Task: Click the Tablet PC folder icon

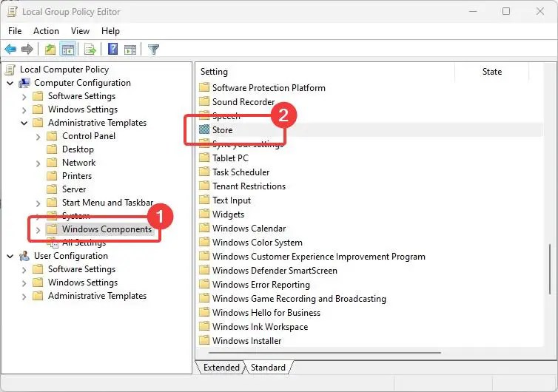Action: point(204,158)
